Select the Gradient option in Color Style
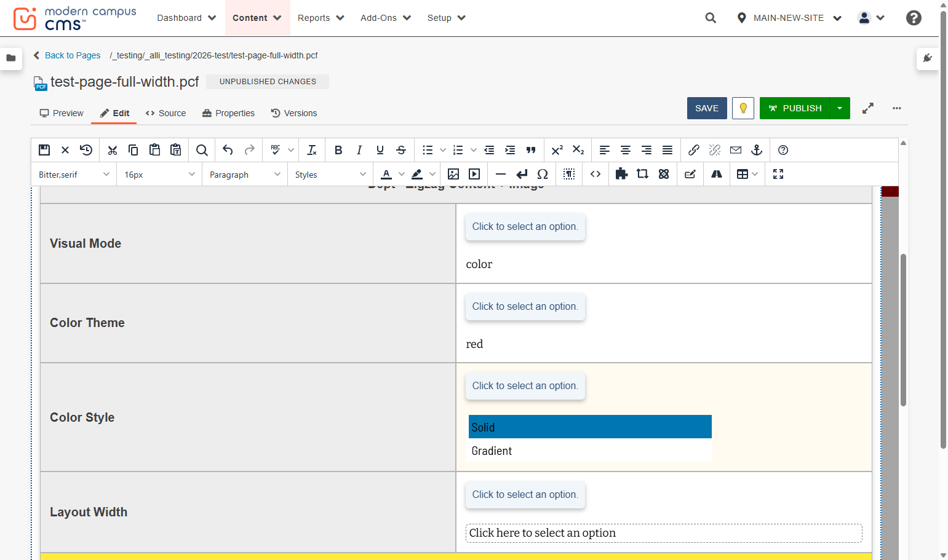Viewport: 948px width, 560px height. point(590,451)
